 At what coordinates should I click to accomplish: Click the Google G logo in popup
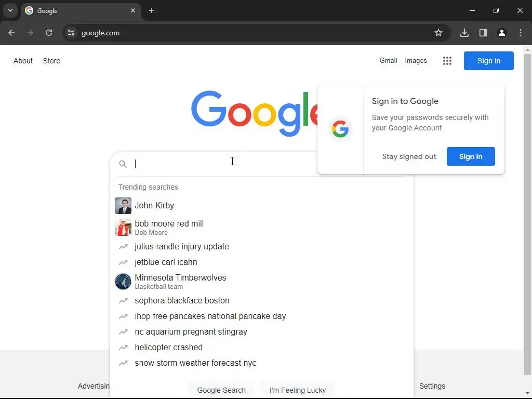coord(340,129)
